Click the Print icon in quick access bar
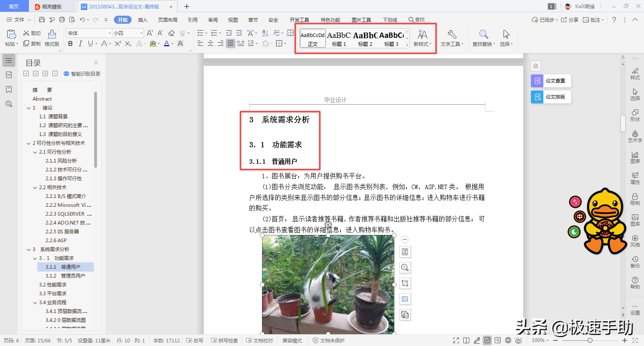 click(62, 20)
